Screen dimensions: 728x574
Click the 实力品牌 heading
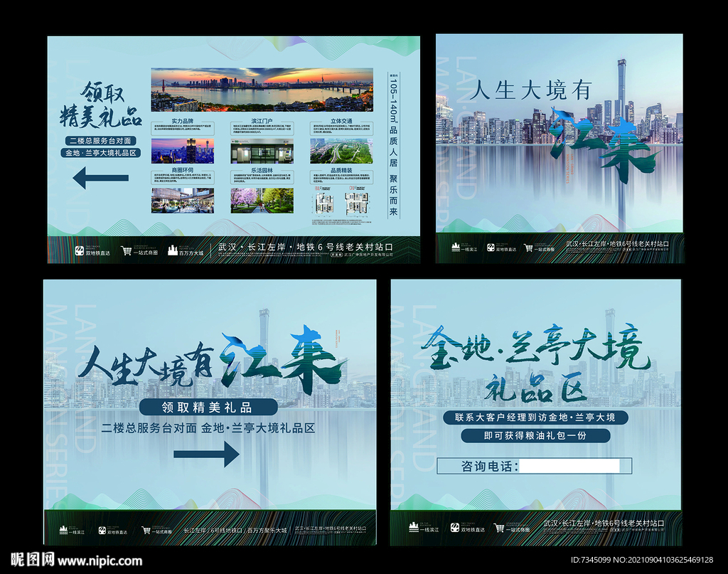click(183, 121)
